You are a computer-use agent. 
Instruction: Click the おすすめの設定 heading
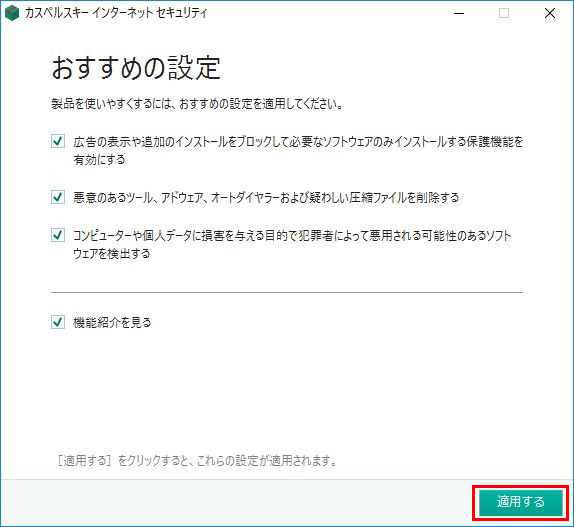coord(136,68)
